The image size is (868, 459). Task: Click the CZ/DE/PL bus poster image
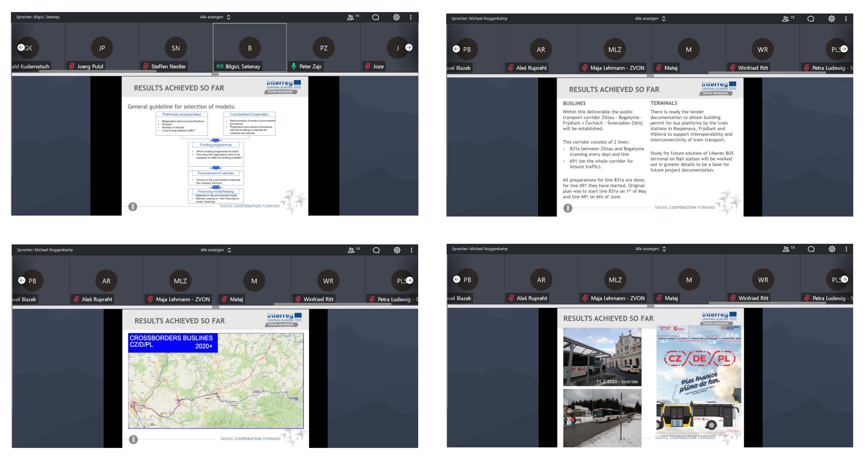699,381
